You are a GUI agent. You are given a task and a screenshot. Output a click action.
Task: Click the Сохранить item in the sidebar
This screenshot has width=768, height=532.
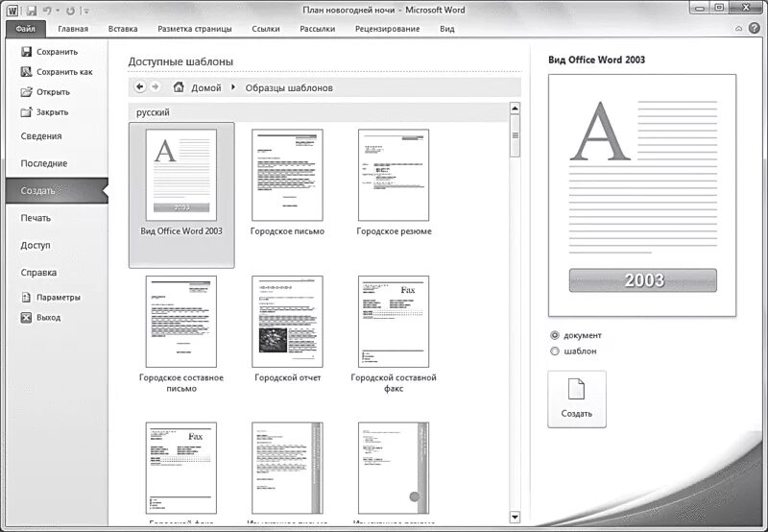coord(49,52)
